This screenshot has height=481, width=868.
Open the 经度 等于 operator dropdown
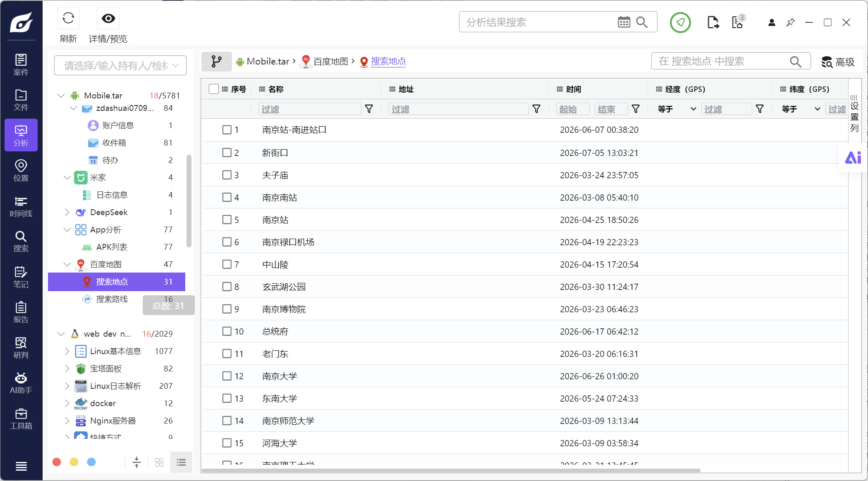tap(677, 109)
